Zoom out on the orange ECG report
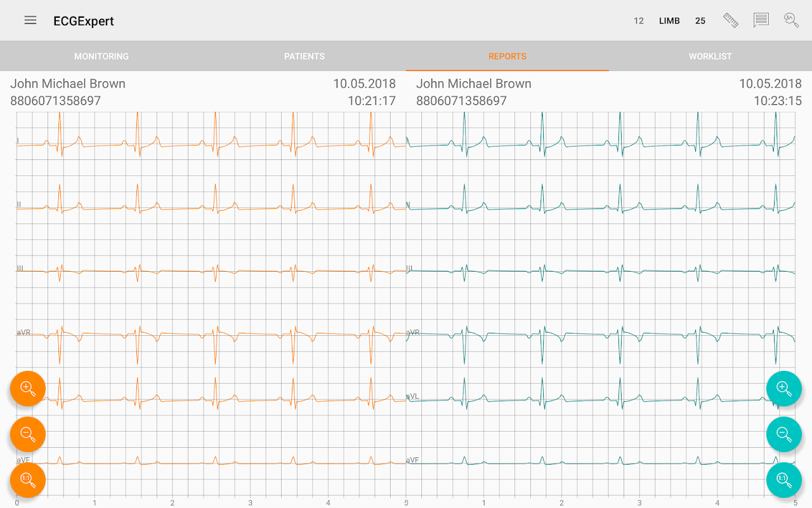 tap(28, 434)
